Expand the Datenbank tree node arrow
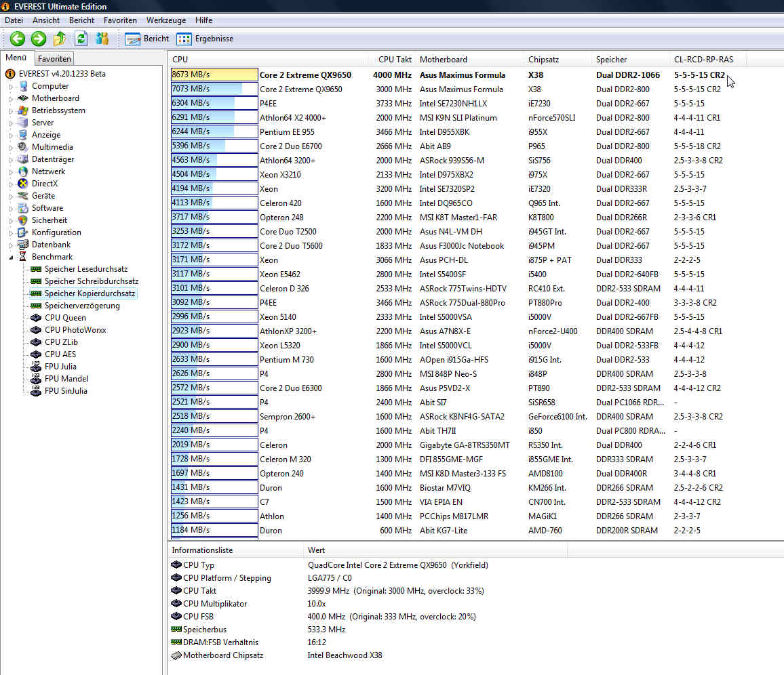This screenshot has height=675, width=784. coord(11,245)
